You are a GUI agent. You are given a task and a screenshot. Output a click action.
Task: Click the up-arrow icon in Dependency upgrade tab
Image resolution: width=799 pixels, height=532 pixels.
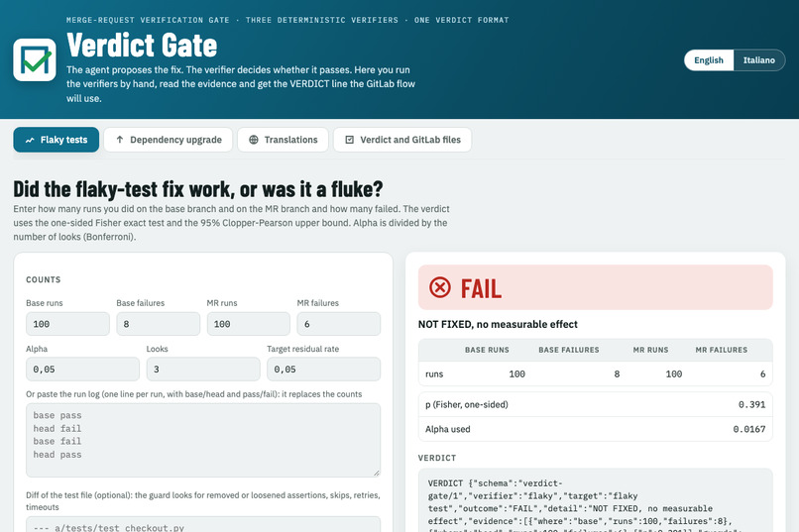pos(120,140)
